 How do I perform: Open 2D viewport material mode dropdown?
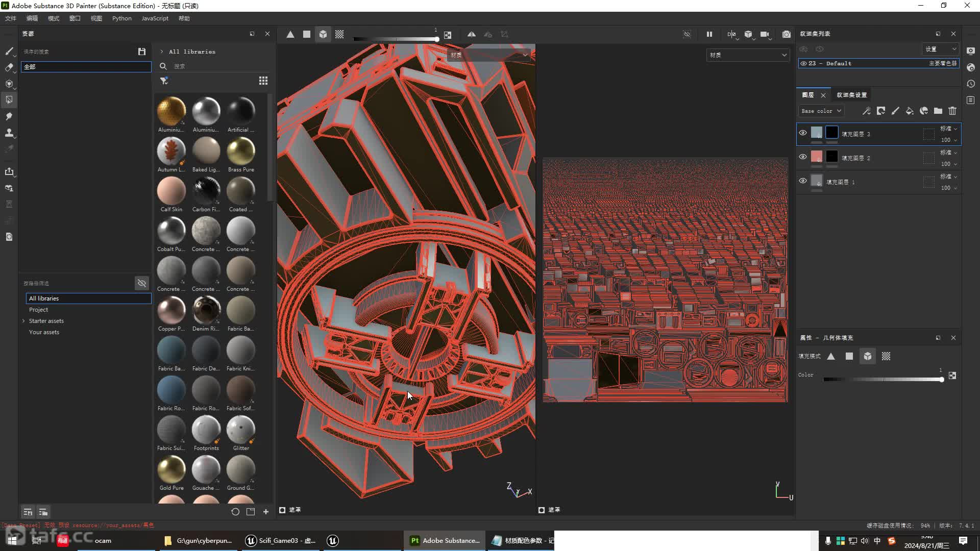(748, 55)
